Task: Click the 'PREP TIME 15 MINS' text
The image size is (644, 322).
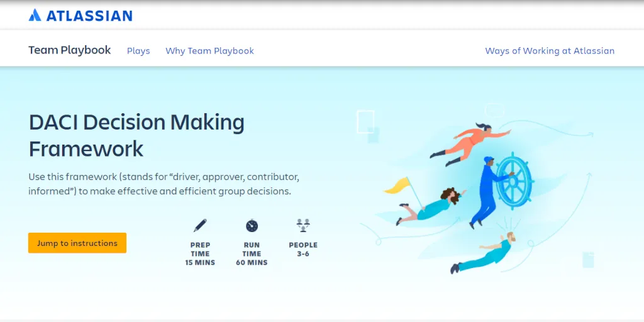Action: pyautogui.click(x=200, y=254)
